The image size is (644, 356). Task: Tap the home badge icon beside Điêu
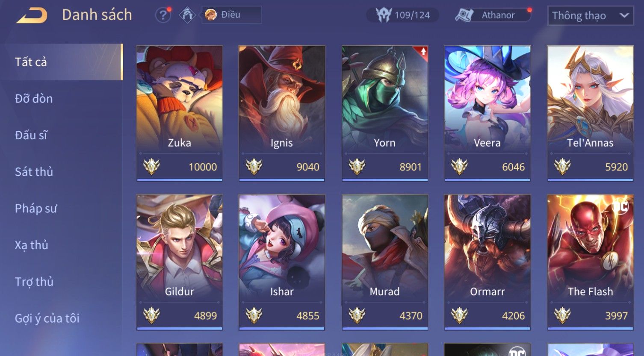tap(187, 15)
